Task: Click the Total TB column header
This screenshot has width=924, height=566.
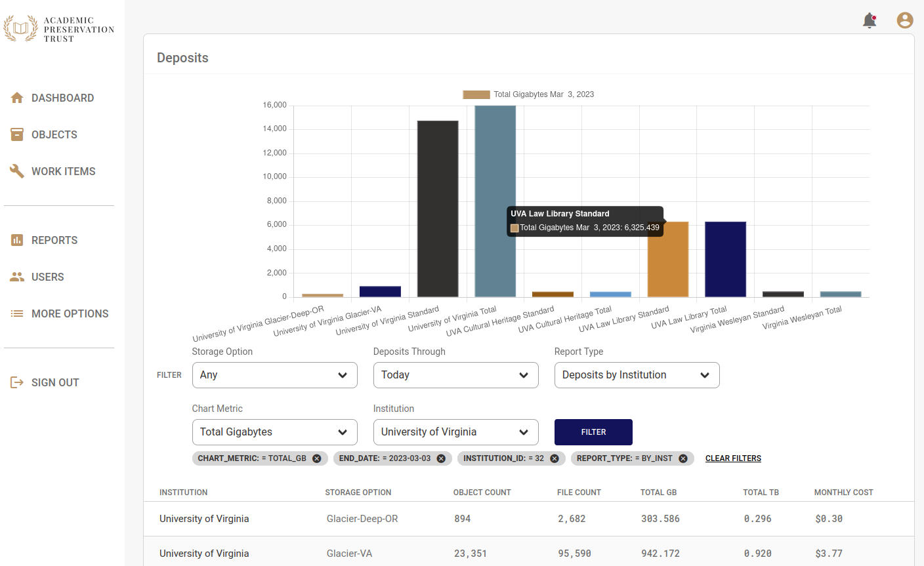Action: click(761, 493)
